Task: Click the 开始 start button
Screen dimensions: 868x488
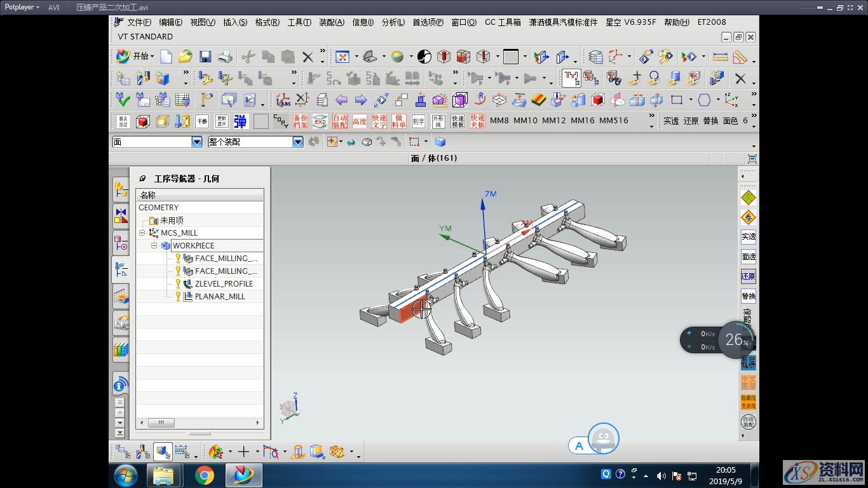Action: click(x=135, y=57)
